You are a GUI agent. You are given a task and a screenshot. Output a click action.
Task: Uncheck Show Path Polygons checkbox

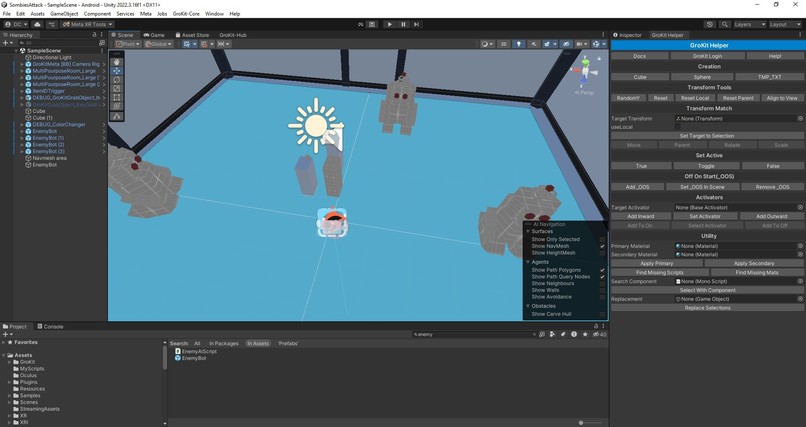(x=602, y=270)
